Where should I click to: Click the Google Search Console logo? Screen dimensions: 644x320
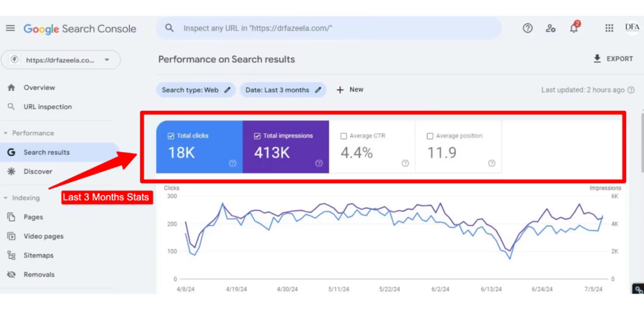[x=80, y=29]
